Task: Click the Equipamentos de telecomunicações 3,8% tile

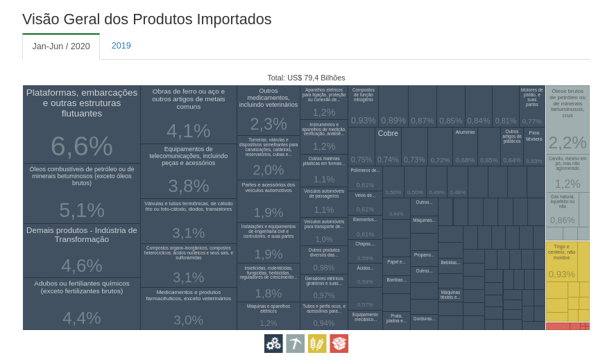Action: [189, 171]
